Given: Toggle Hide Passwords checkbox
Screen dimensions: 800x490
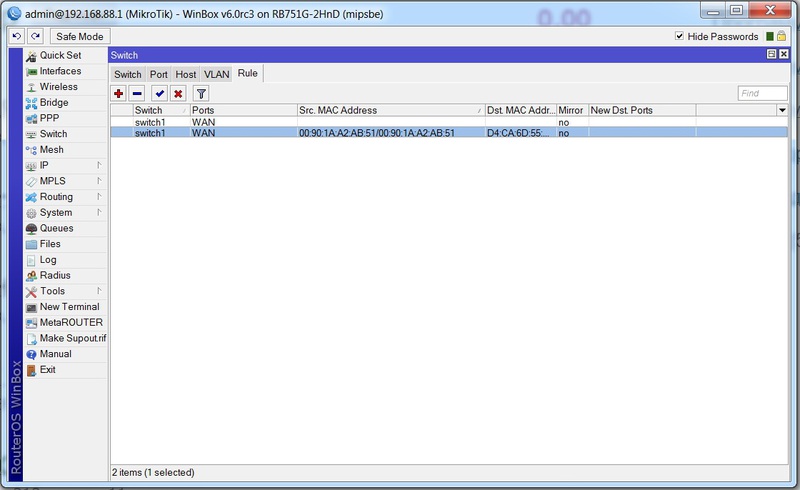Looking at the screenshot, I should (679, 36).
